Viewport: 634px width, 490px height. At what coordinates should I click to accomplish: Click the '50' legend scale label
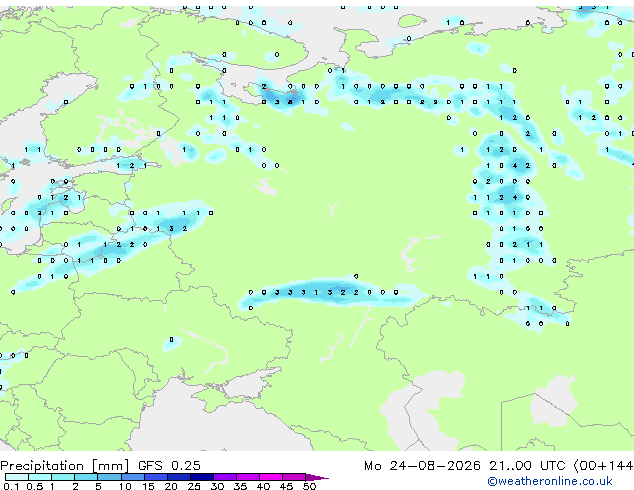[x=310, y=486]
